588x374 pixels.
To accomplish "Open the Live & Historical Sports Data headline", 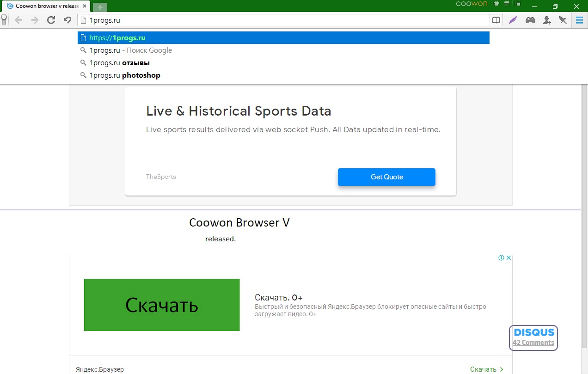I will [239, 111].
